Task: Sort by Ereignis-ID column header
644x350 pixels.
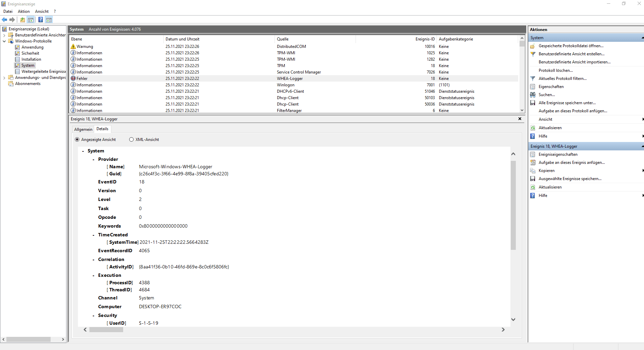Action: (396, 39)
